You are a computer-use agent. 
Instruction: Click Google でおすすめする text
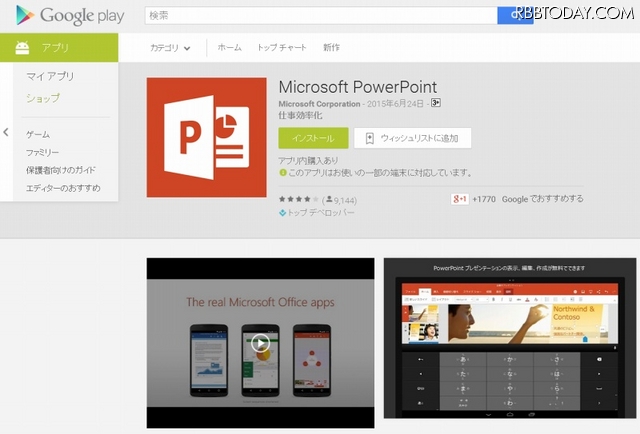pyautogui.click(x=542, y=199)
